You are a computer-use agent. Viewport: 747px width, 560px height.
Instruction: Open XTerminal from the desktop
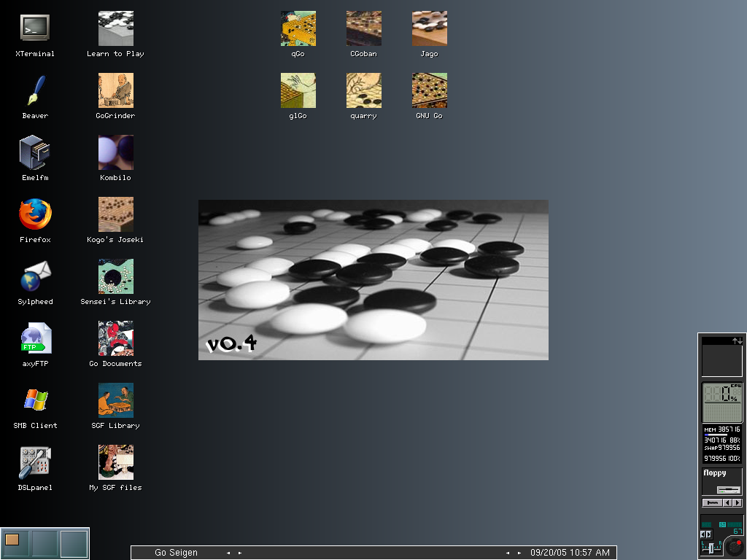pos(34,28)
